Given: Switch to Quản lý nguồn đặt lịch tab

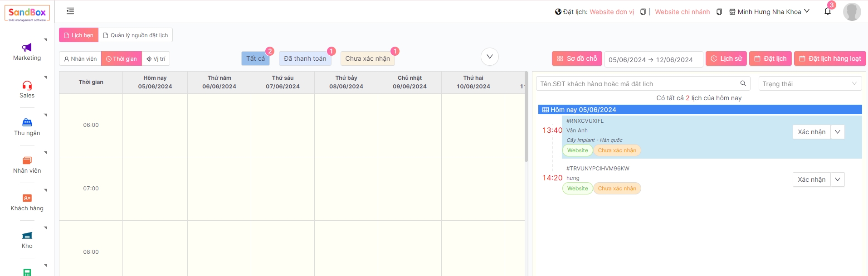Looking at the screenshot, I should click(x=136, y=35).
